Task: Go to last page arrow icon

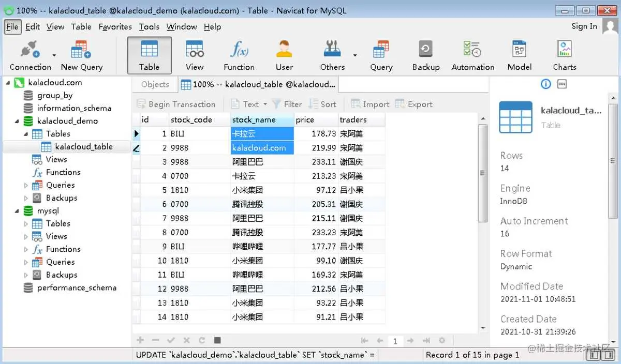Action: (426, 341)
